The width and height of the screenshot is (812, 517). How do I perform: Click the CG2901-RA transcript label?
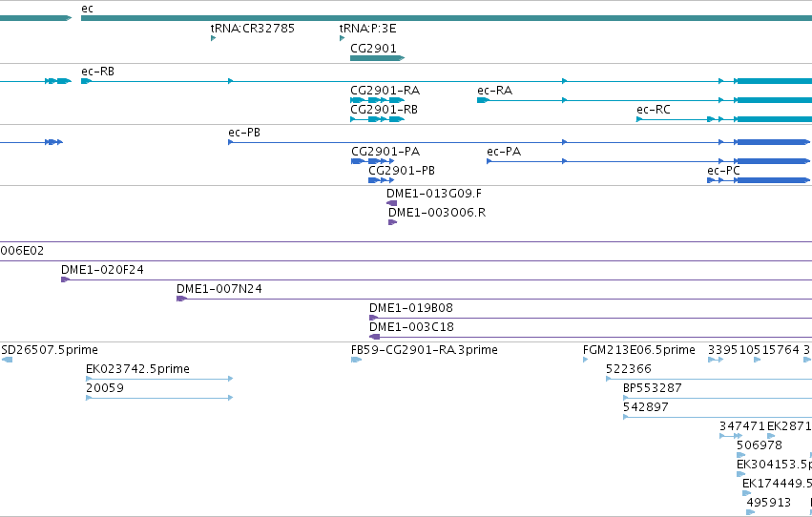pyautogui.click(x=385, y=91)
